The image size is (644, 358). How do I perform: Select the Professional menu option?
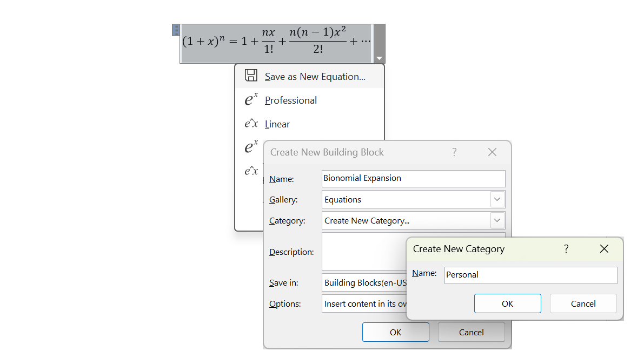[291, 100]
